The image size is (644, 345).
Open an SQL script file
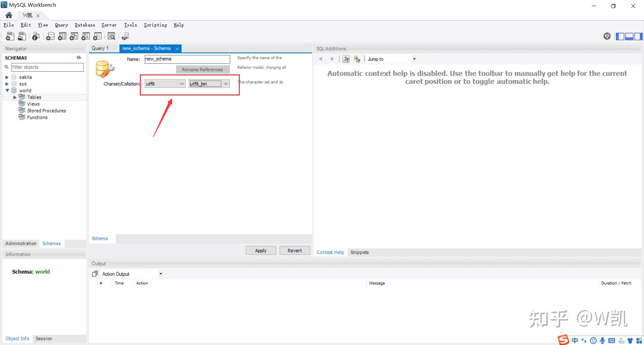tap(22, 36)
